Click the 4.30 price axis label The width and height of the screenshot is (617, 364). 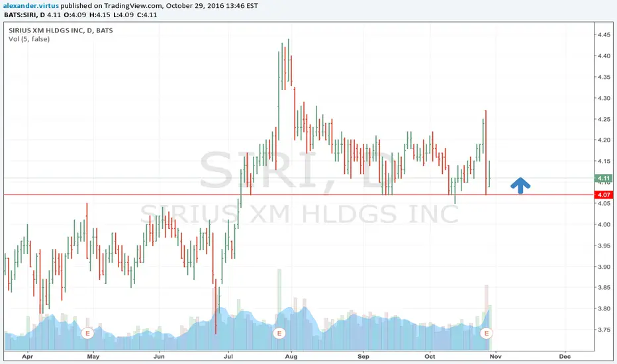tap(604, 98)
